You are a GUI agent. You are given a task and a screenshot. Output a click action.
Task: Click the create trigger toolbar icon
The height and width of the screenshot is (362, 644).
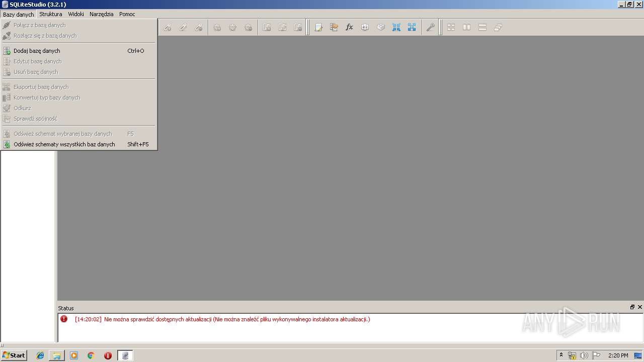pyautogui.click(x=217, y=28)
